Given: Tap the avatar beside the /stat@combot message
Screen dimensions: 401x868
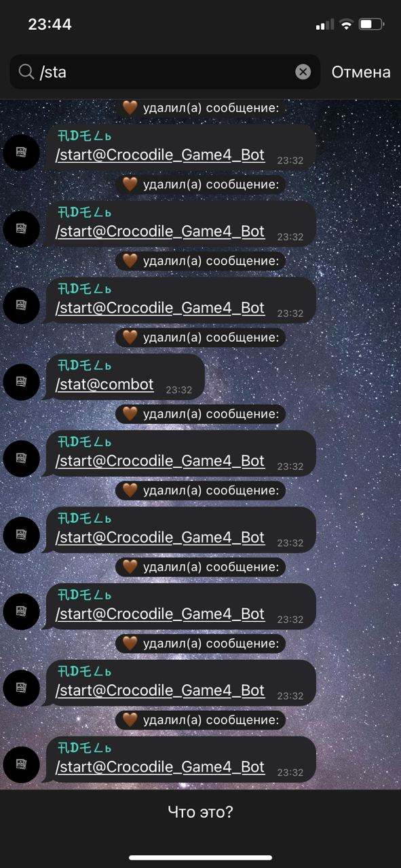Looking at the screenshot, I should pyautogui.click(x=22, y=382).
